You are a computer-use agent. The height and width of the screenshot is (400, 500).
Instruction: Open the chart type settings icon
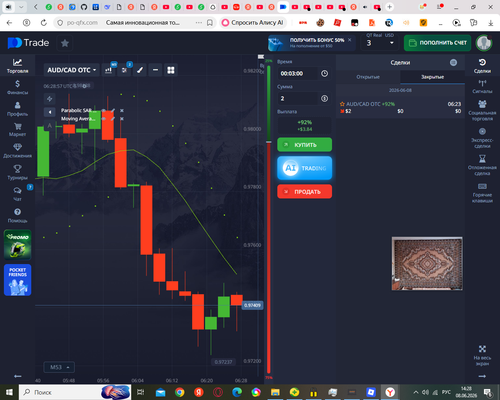pyautogui.click(x=108, y=70)
